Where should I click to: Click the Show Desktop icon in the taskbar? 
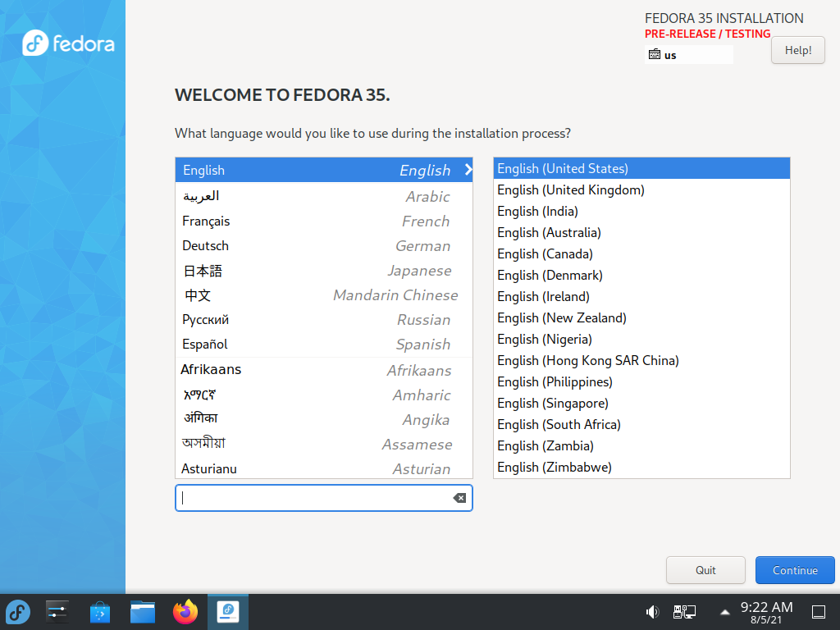click(819, 612)
